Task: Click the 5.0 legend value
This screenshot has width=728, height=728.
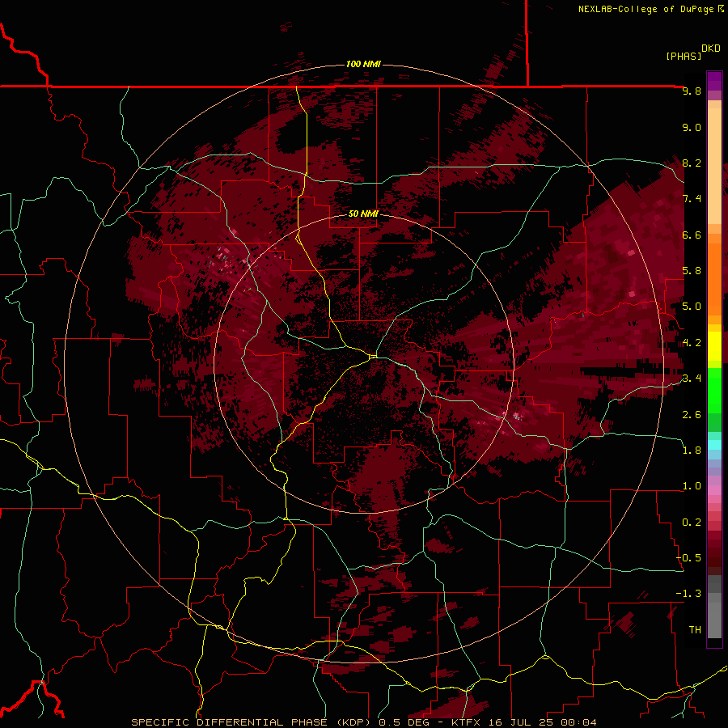Action: coord(692,307)
